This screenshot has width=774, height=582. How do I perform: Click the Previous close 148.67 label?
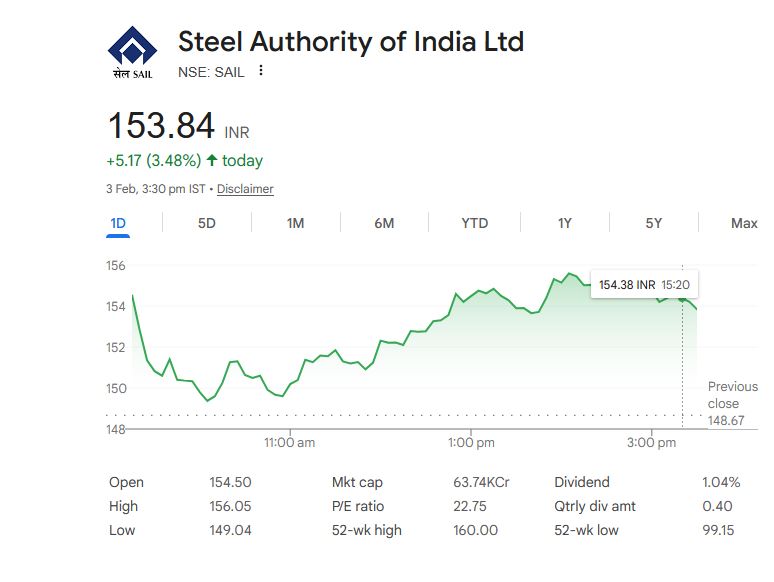point(732,404)
